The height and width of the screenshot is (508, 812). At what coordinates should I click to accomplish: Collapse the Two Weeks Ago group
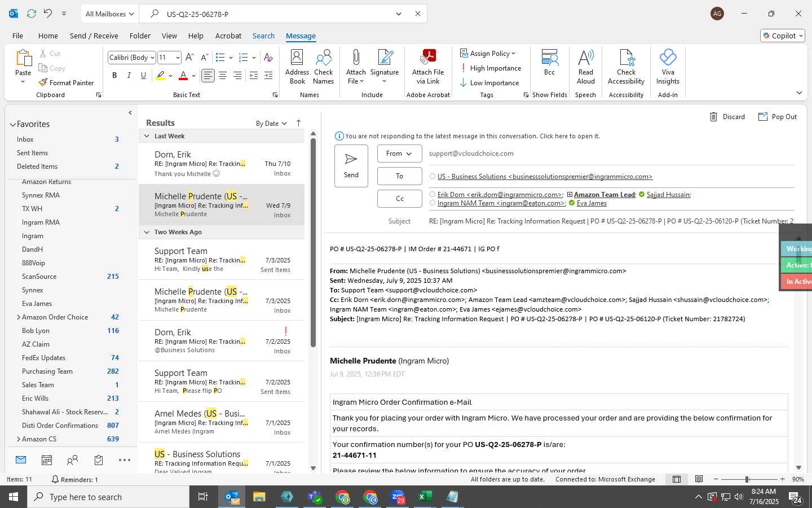[147, 232]
